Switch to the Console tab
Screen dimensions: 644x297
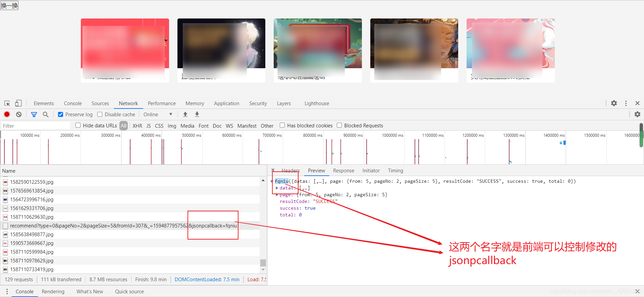tap(73, 103)
